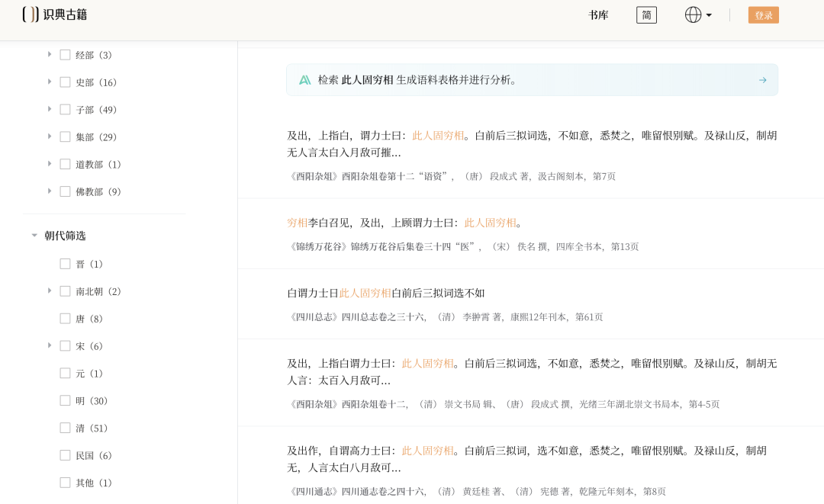Open the language globe selector
The height and width of the screenshot is (504, 824).
pyautogui.click(x=698, y=14)
